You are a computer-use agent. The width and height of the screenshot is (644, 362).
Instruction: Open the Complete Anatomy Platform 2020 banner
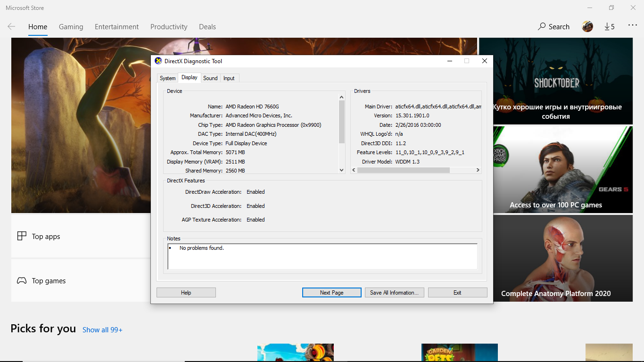(556, 258)
